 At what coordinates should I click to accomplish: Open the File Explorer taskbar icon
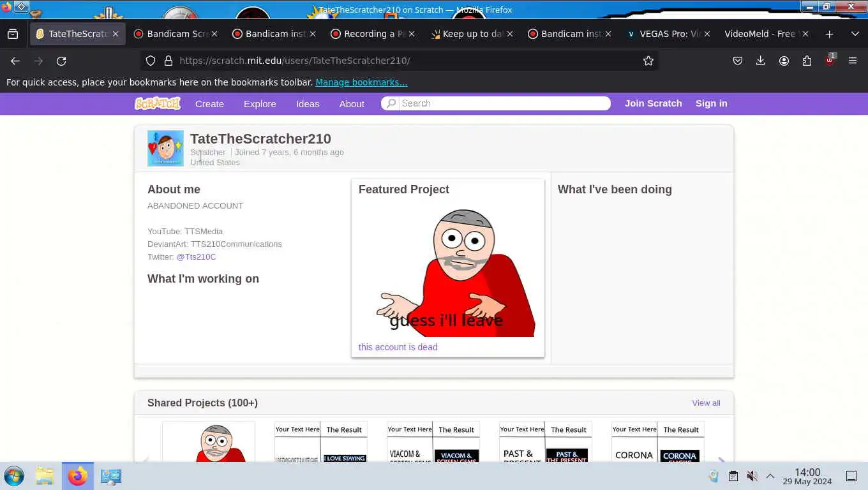(x=45, y=476)
